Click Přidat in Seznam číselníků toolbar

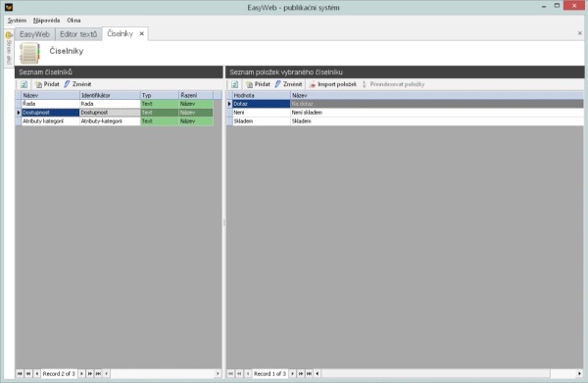[47, 84]
